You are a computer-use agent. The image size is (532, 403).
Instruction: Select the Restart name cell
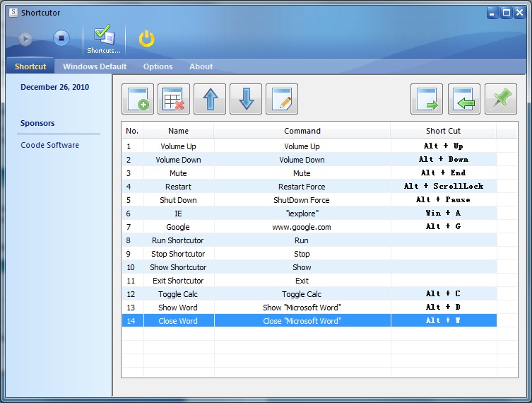click(179, 187)
